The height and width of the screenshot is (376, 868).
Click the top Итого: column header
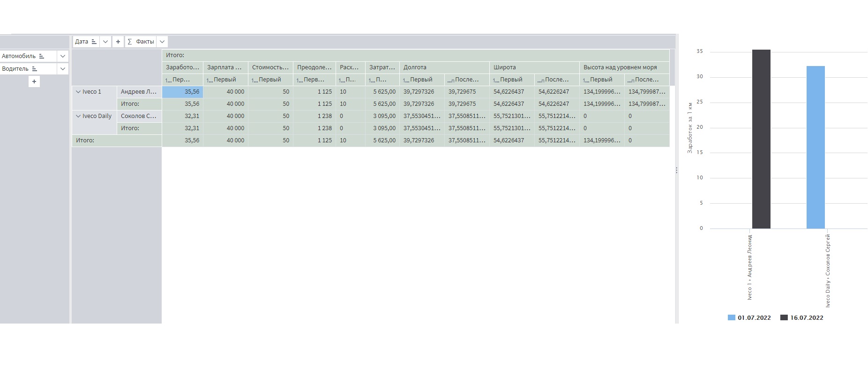coord(416,55)
